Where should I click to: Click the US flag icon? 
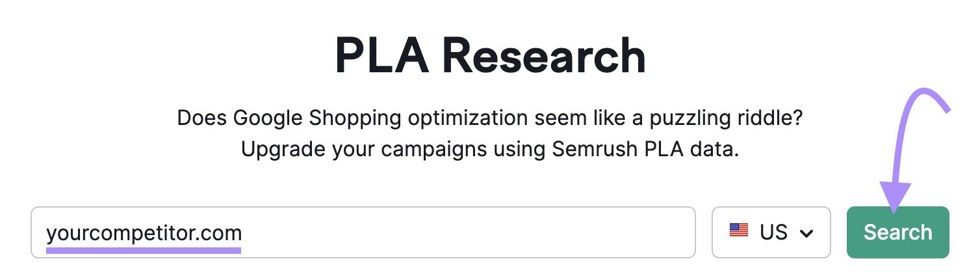point(739,230)
